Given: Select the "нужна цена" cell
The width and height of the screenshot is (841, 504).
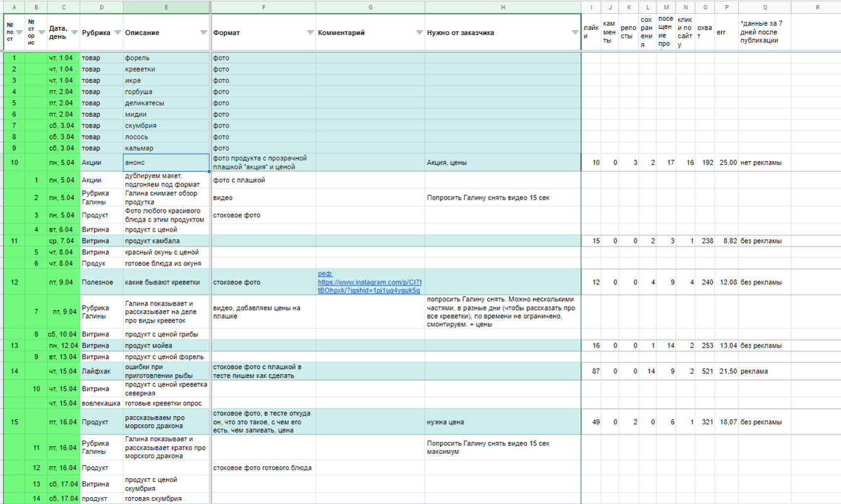Looking at the screenshot, I should [x=503, y=422].
